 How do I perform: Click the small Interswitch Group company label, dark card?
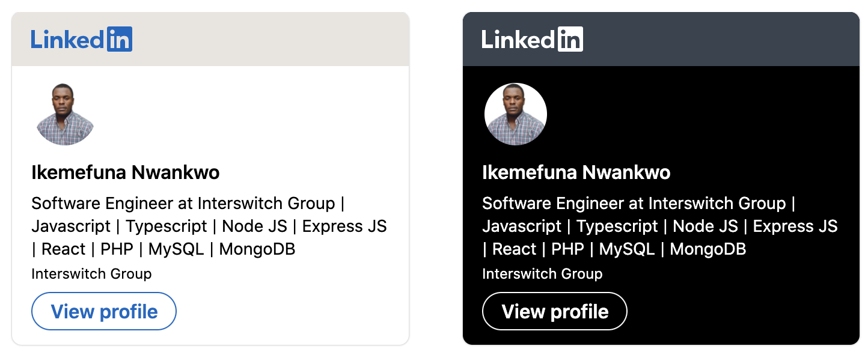click(x=542, y=274)
